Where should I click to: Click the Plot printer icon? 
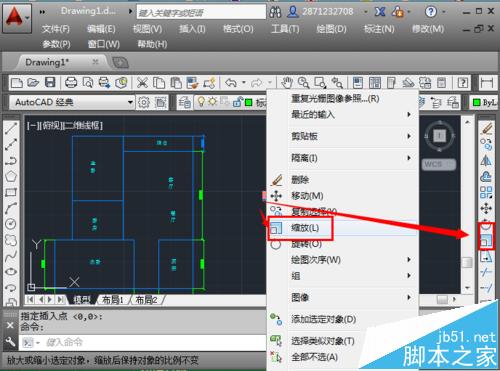point(71,82)
